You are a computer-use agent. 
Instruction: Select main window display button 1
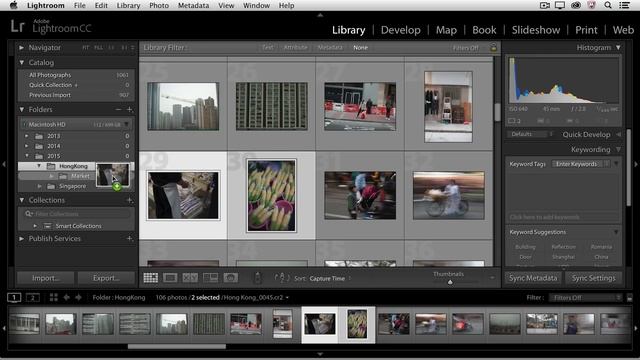point(14,298)
